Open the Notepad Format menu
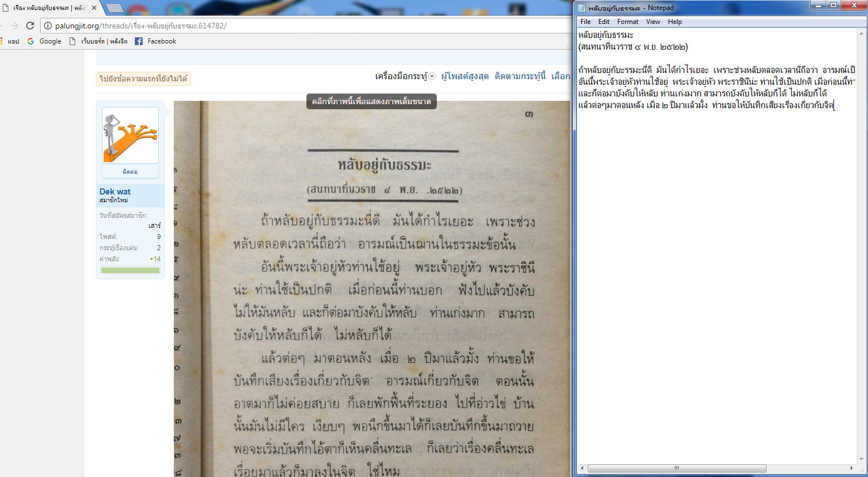 (x=628, y=22)
